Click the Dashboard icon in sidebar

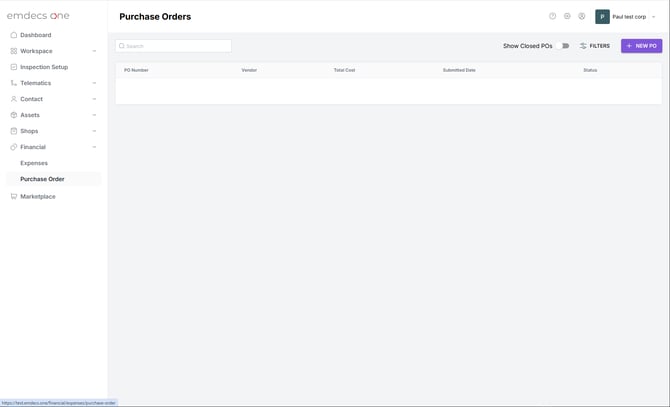[14, 35]
